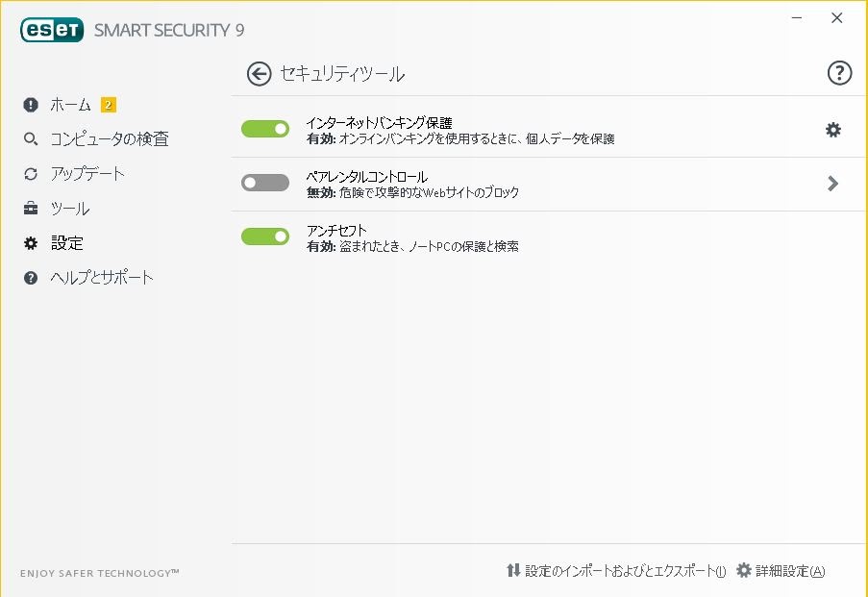Disable the インターネットバンキング保護 toggle
The image size is (868, 597).
pyautogui.click(x=265, y=129)
